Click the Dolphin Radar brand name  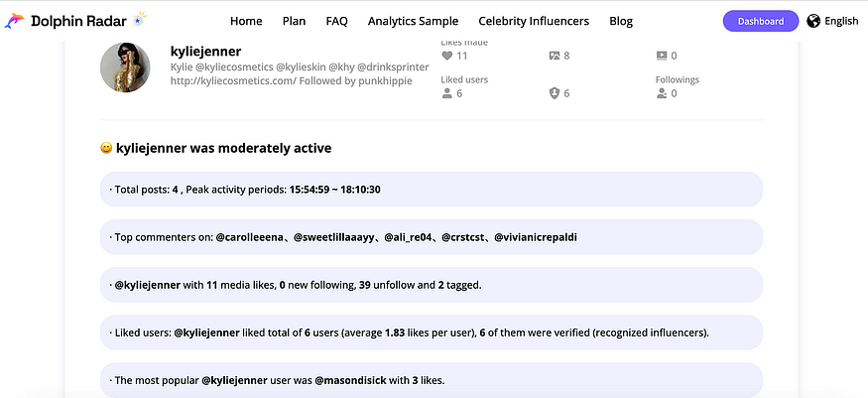[x=79, y=21]
